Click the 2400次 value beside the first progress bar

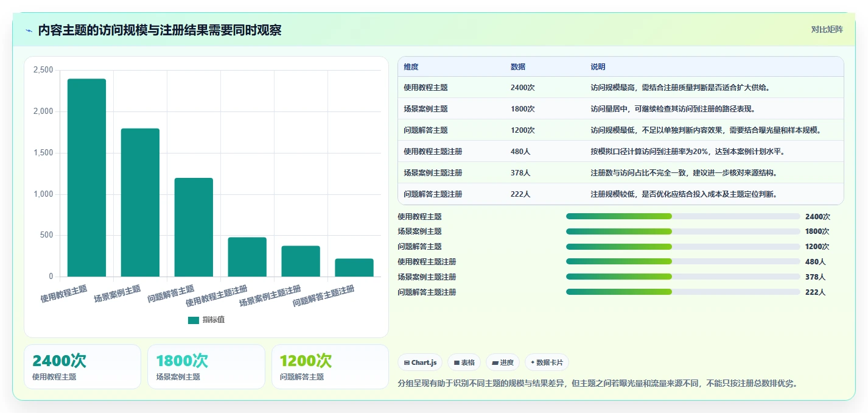click(817, 216)
